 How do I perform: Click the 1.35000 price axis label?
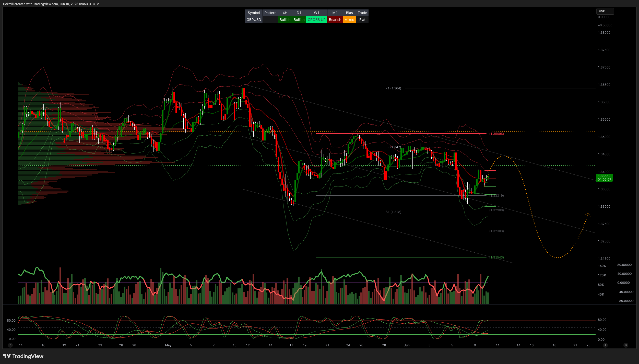tap(604, 137)
